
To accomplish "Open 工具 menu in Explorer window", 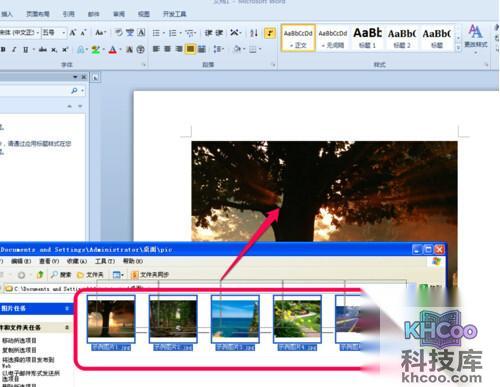I will tap(105, 261).
